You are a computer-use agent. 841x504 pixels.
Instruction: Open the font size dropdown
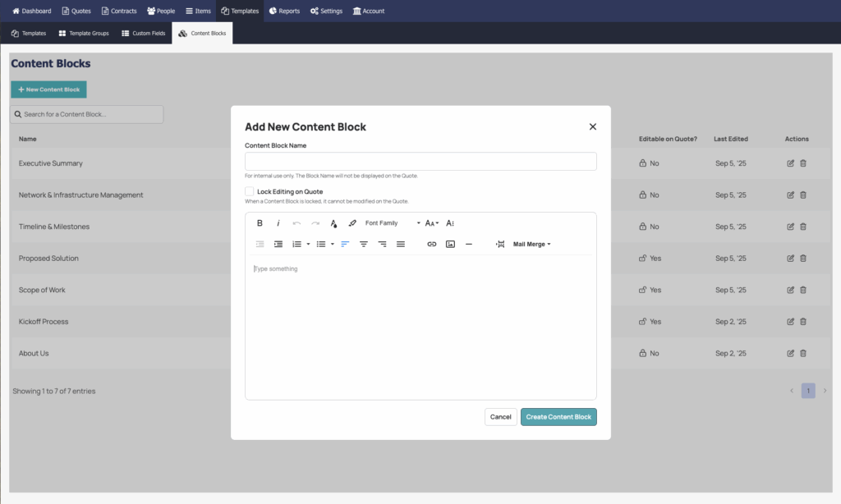click(x=431, y=223)
